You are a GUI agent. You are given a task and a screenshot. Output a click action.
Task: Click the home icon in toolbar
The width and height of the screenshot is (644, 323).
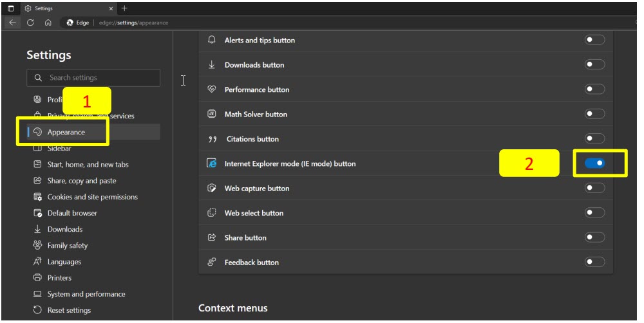(x=48, y=23)
